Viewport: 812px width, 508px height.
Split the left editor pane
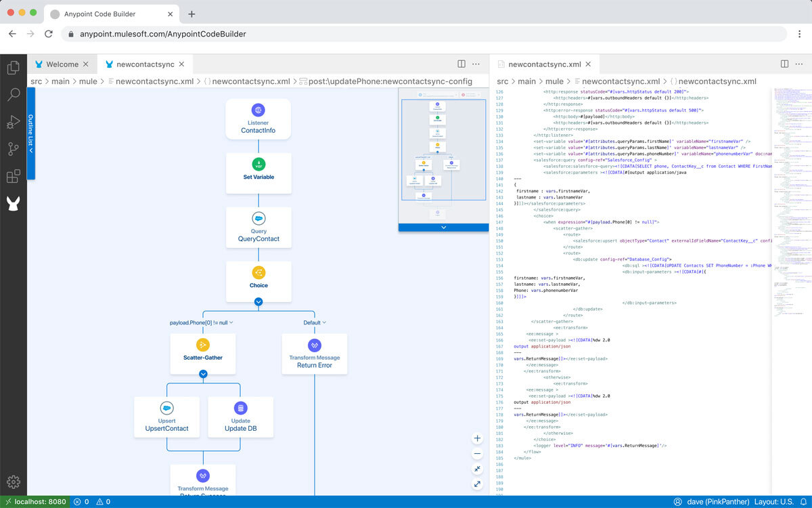[461, 64]
